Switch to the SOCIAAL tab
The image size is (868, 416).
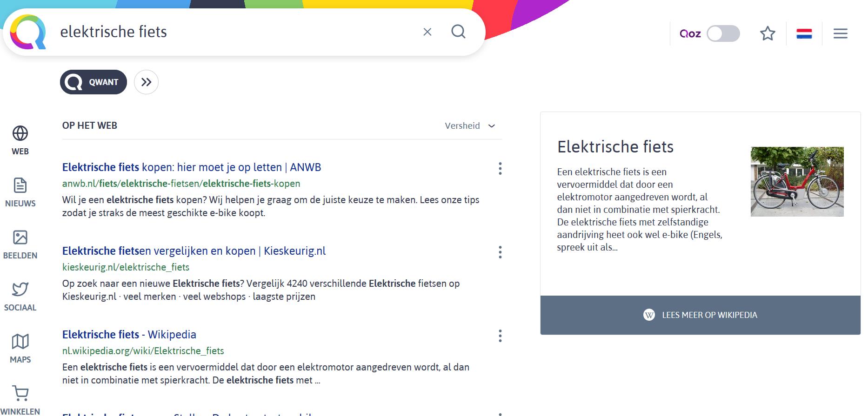coord(20,297)
